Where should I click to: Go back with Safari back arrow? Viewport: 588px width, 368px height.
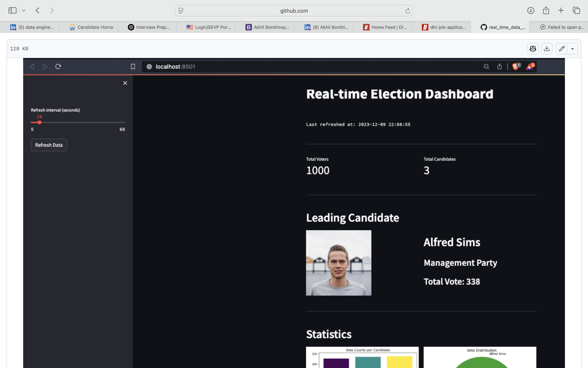[x=37, y=10]
